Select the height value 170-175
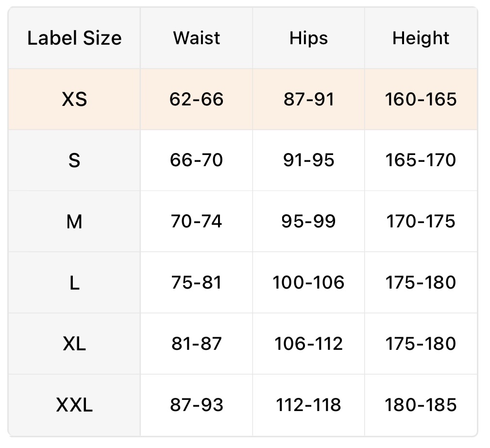This screenshot has width=490, height=448. click(421, 222)
